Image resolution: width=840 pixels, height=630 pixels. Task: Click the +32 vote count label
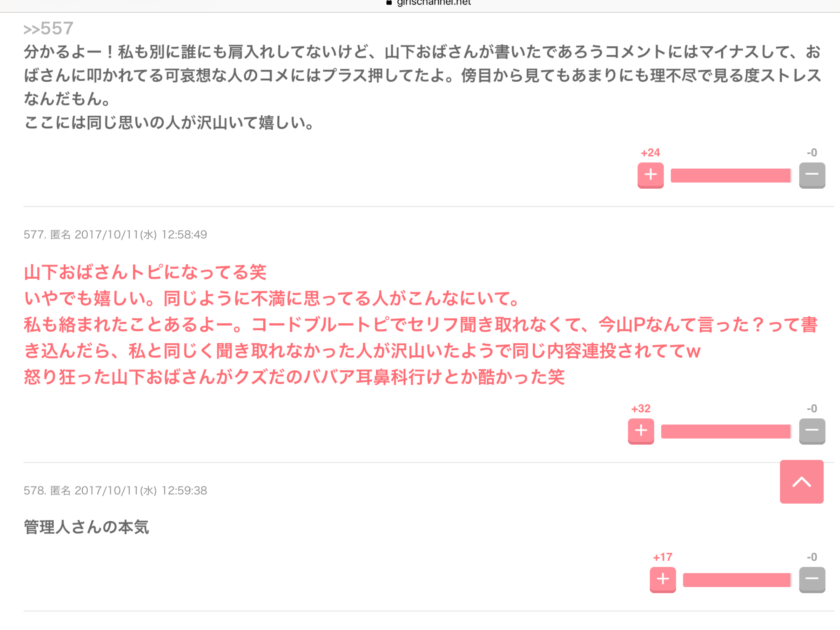[641, 409]
